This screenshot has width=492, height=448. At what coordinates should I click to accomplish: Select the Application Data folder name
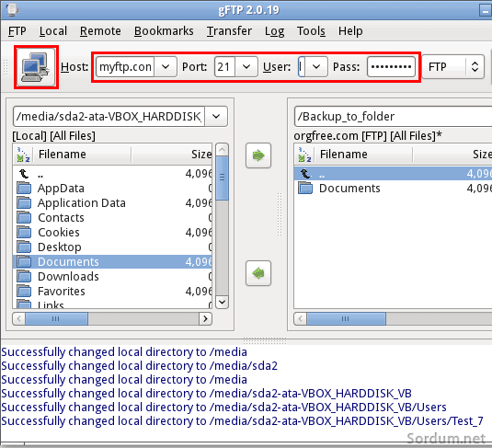click(82, 203)
